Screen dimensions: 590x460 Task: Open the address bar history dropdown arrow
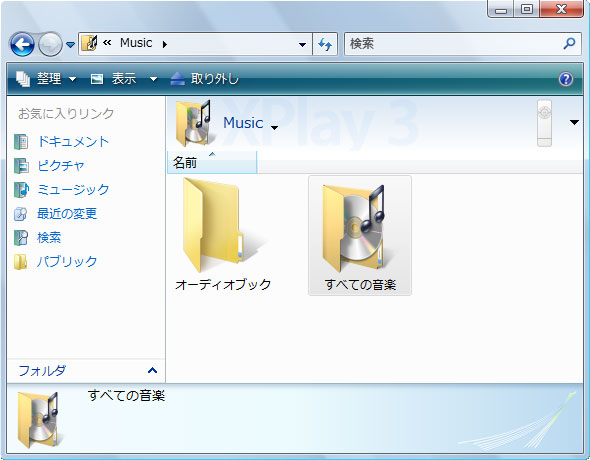pos(302,45)
